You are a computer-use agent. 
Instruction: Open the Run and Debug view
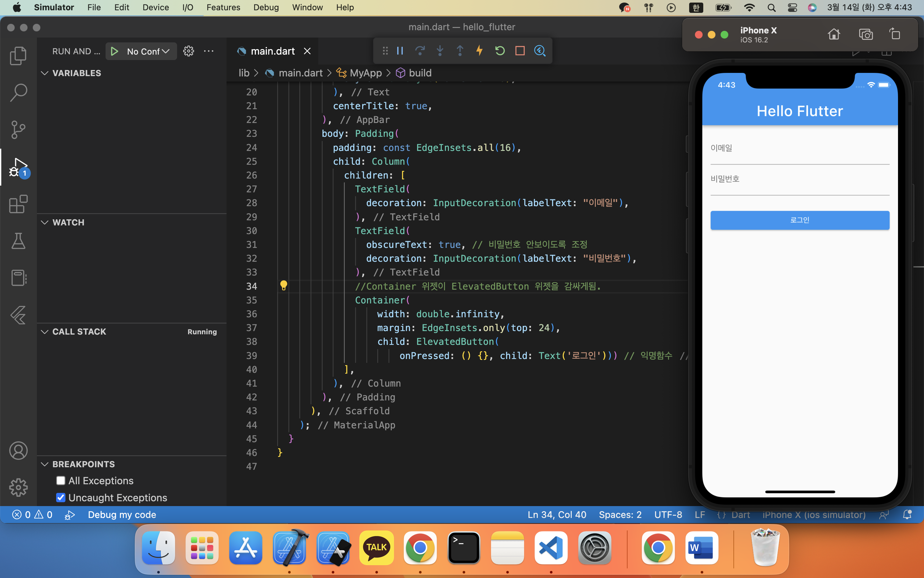coord(18,167)
